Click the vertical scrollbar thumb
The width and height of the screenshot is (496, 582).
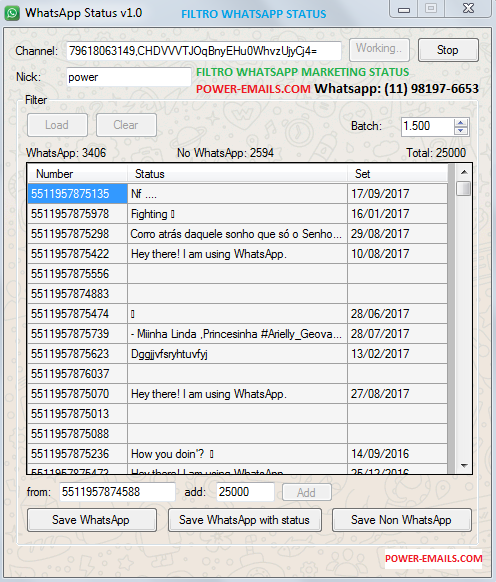[x=464, y=188]
